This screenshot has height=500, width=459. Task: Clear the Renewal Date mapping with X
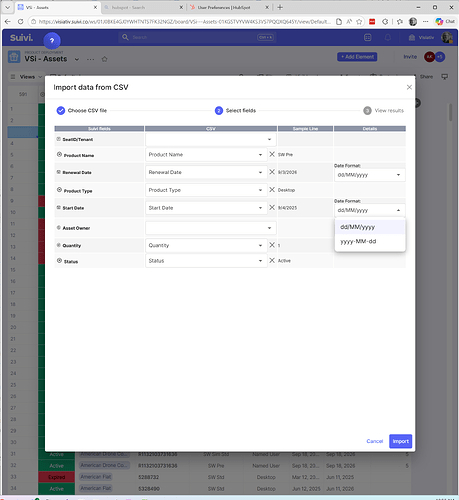272,172
